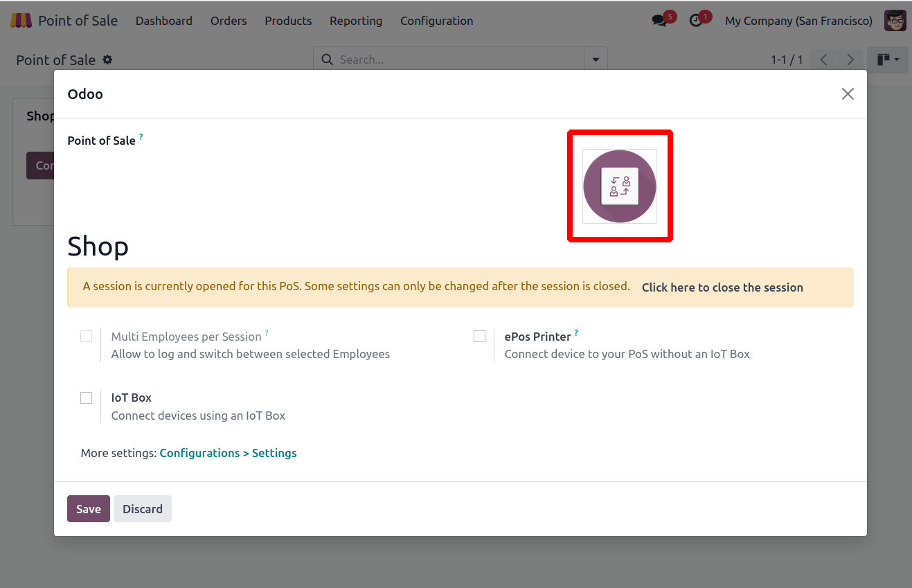The height and width of the screenshot is (588, 912).
Task: Click the ePos Printer label text
Action: 537,337
